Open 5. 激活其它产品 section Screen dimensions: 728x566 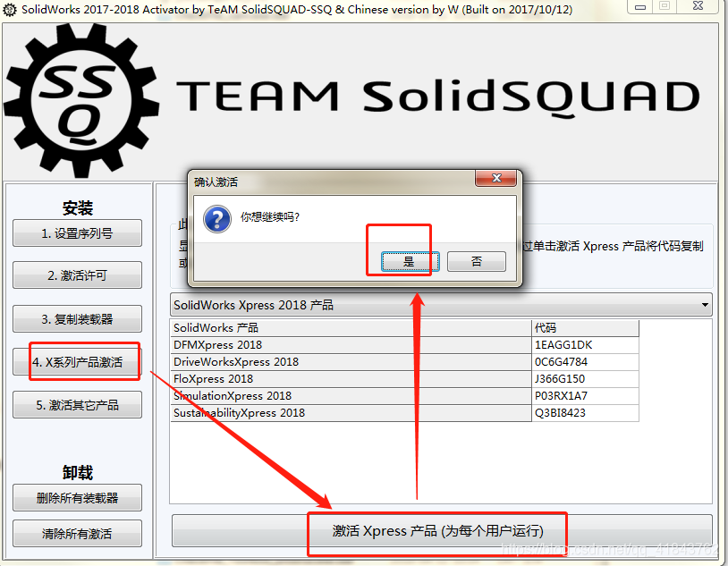point(77,405)
